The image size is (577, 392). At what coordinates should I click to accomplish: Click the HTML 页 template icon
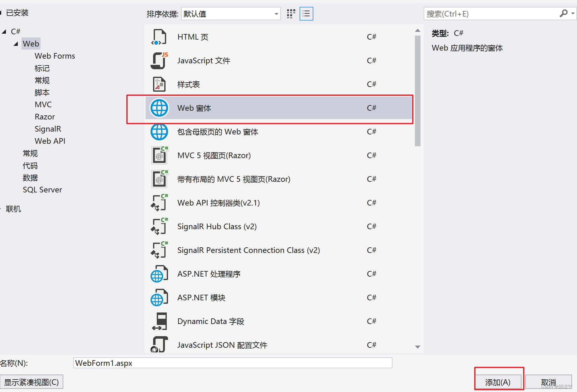tap(159, 37)
